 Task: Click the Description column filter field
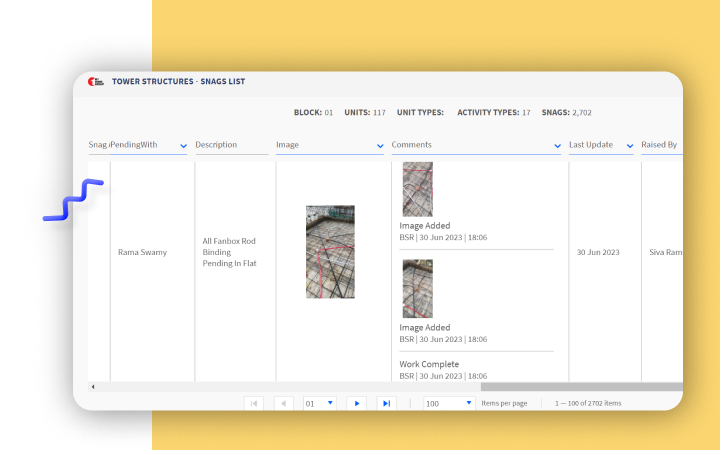point(232,145)
